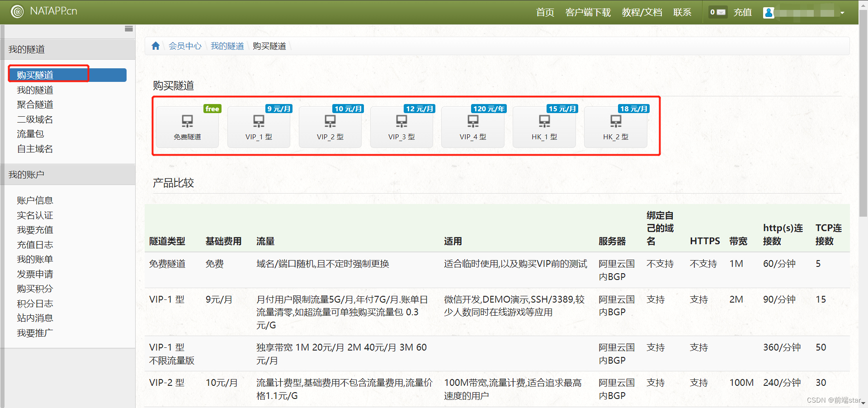Open 我要推广 sidebar link
The width and height of the screenshot is (868, 408).
click(35, 333)
